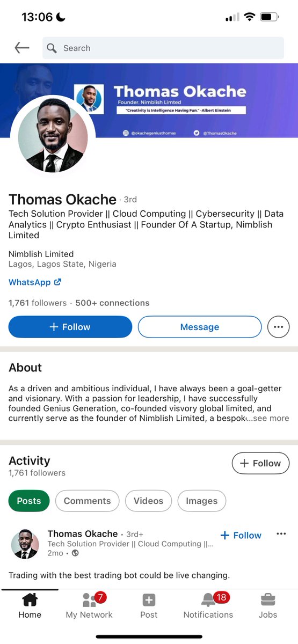Open the 500+ connections link
This screenshot has width=298, height=644.
tap(112, 303)
